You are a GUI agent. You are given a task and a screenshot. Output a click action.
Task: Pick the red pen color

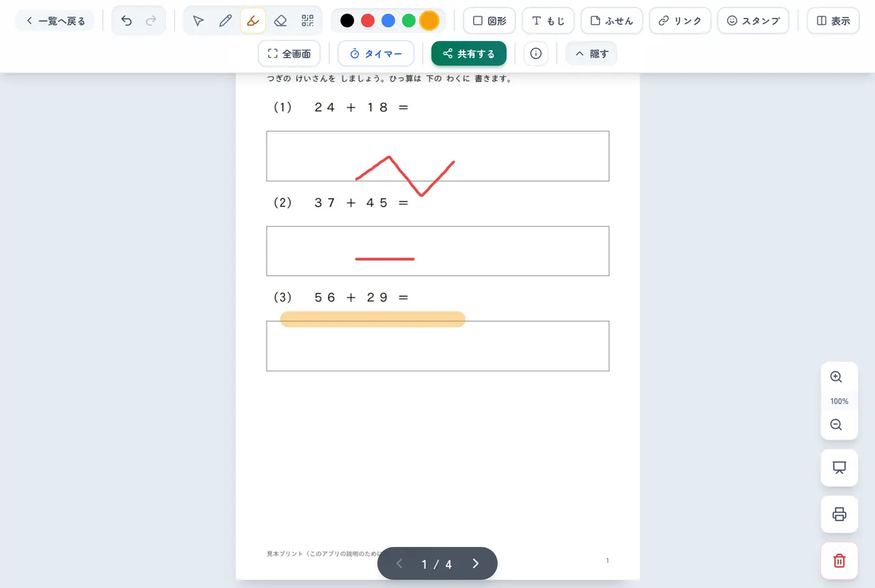368,21
